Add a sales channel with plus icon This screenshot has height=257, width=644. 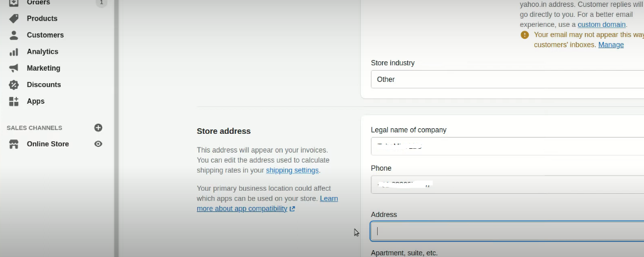98,128
